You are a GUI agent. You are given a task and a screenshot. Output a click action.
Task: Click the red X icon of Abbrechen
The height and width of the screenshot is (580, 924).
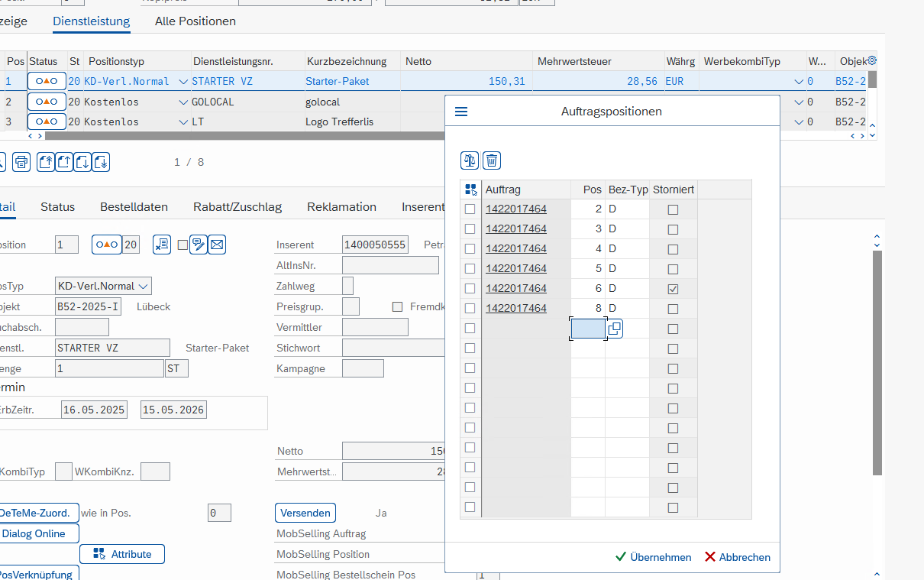pyautogui.click(x=710, y=557)
